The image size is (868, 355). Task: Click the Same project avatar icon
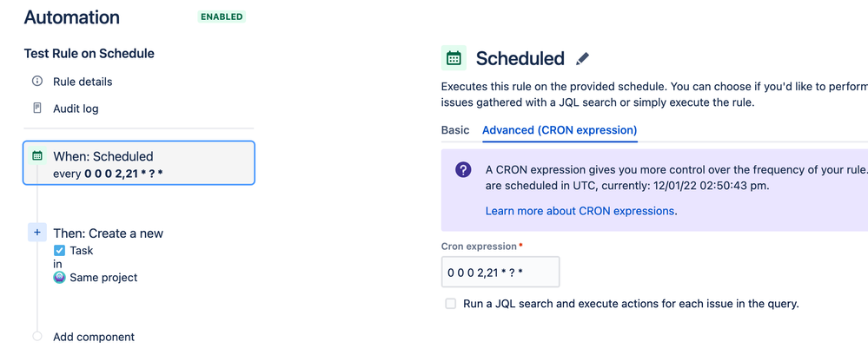(59, 278)
